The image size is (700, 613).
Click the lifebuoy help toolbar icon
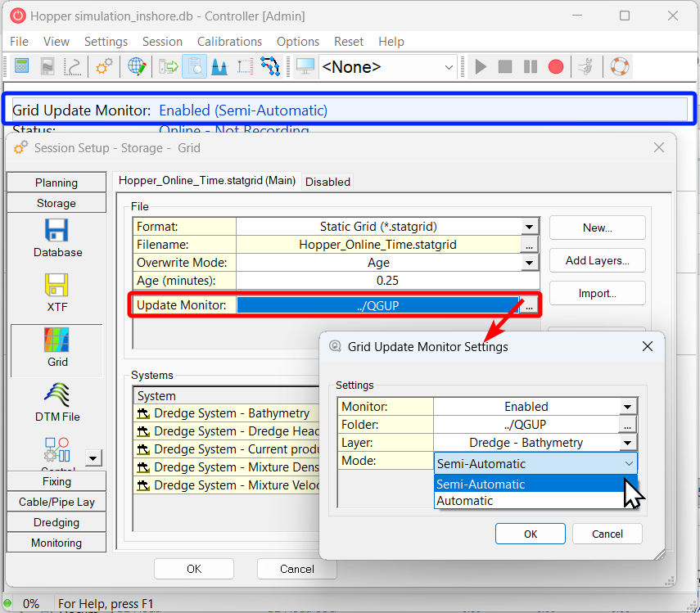click(619, 66)
